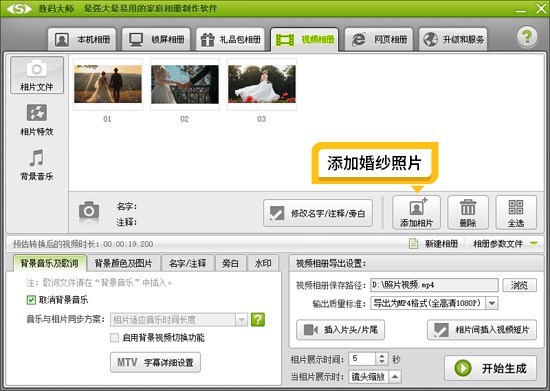Click the 添加相片 icon button

[x=416, y=213]
